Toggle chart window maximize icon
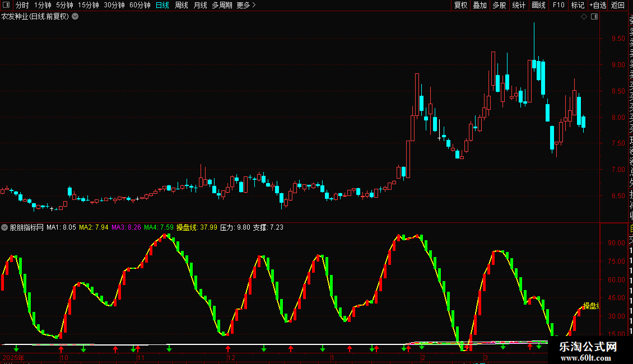The image size is (633, 364). (594, 17)
